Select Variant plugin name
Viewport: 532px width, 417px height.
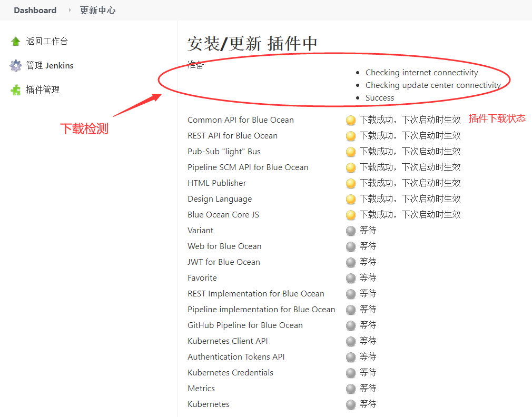coord(201,231)
